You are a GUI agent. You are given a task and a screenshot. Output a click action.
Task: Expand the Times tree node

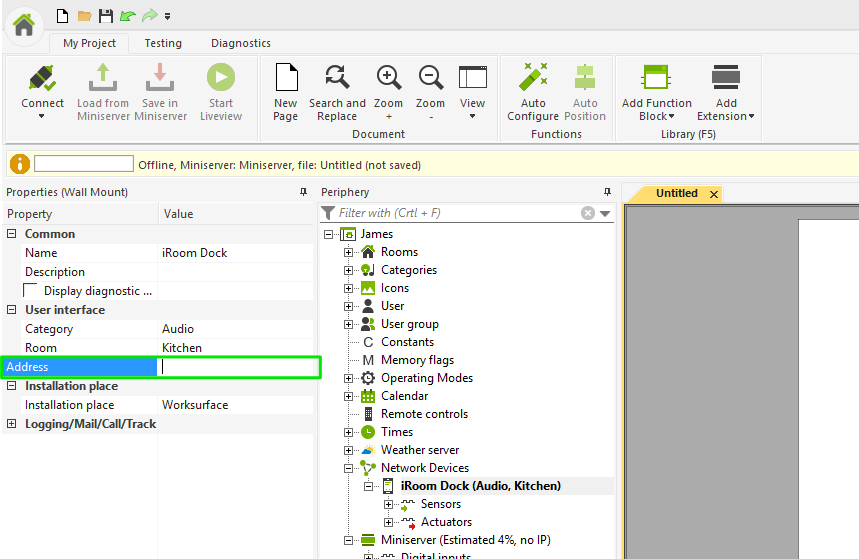348,432
